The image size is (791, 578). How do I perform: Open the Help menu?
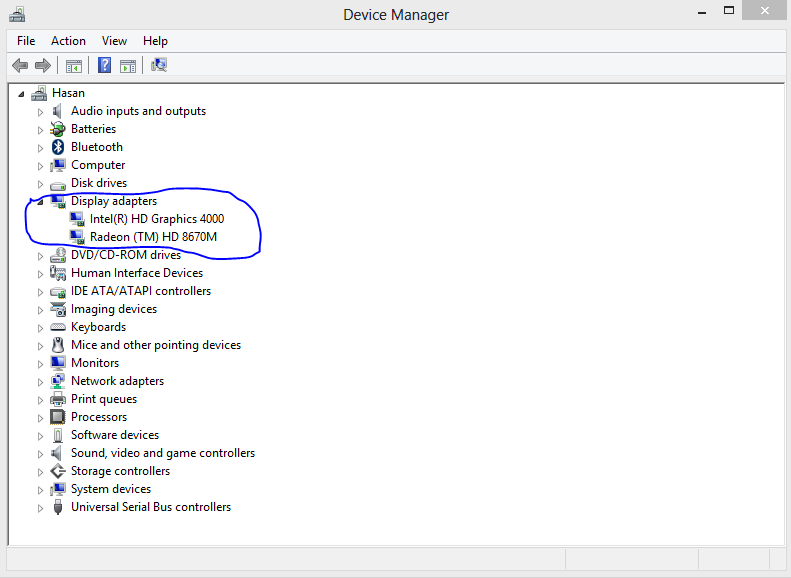[x=155, y=41]
